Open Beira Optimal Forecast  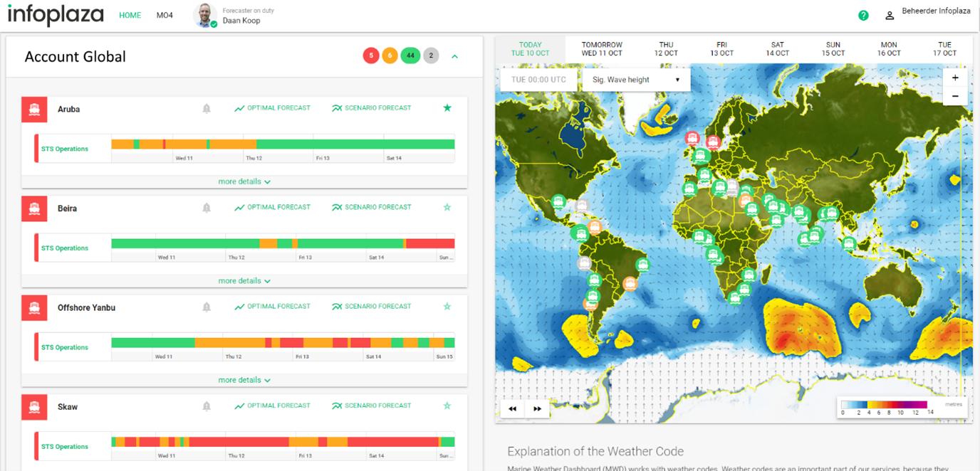pyautogui.click(x=272, y=207)
